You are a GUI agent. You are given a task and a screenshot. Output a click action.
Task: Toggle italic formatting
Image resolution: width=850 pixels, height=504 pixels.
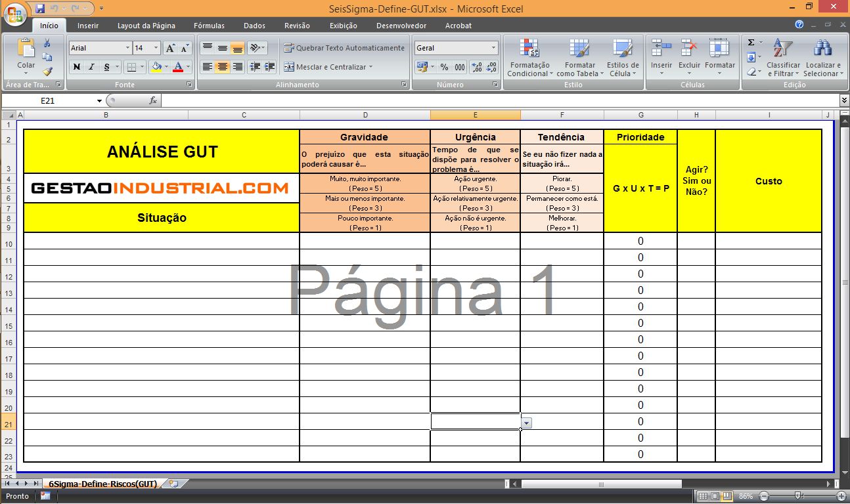(x=91, y=67)
